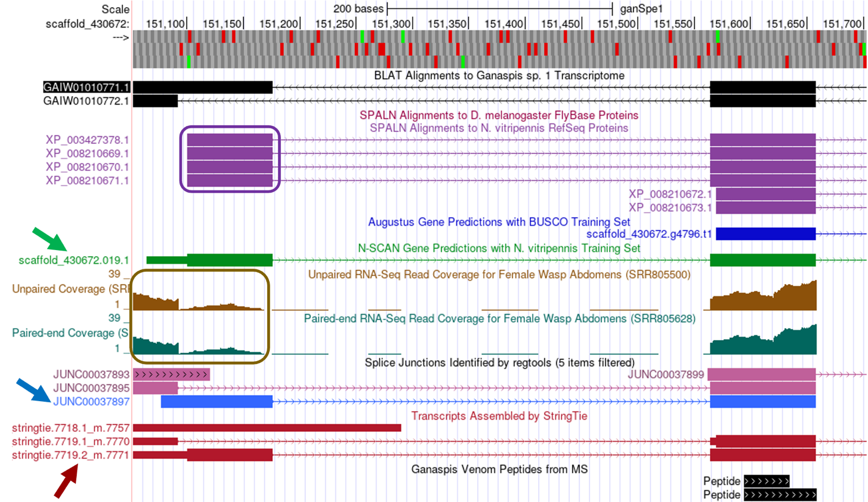This screenshot has width=868, height=502.
Task: Click the JUNC00037893 splice junction label
Action: [x=91, y=375]
